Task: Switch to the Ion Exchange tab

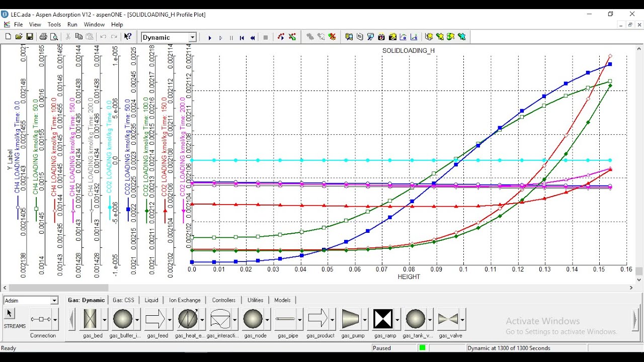Action: click(185, 300)
